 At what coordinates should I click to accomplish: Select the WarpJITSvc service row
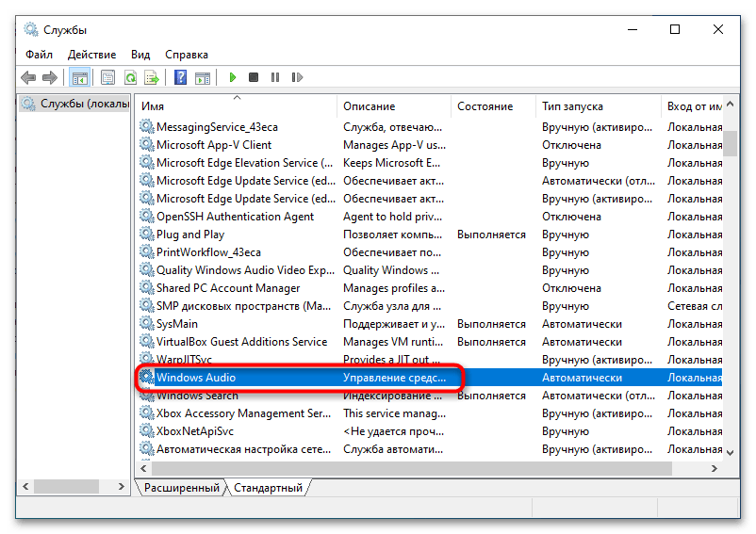(x=429, y=360)
